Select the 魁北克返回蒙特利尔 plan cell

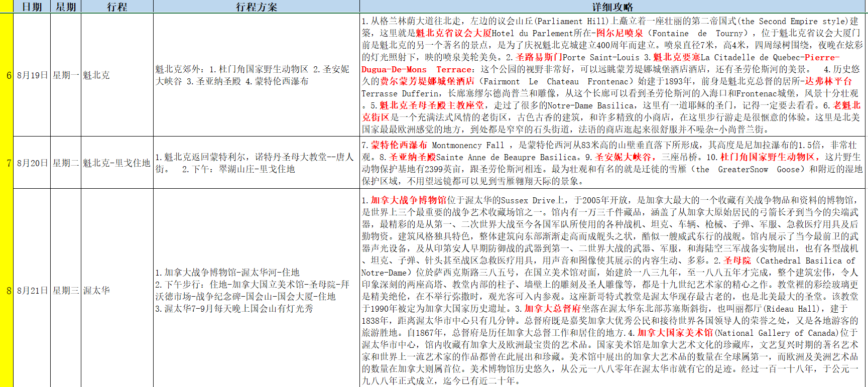(257, 163)
